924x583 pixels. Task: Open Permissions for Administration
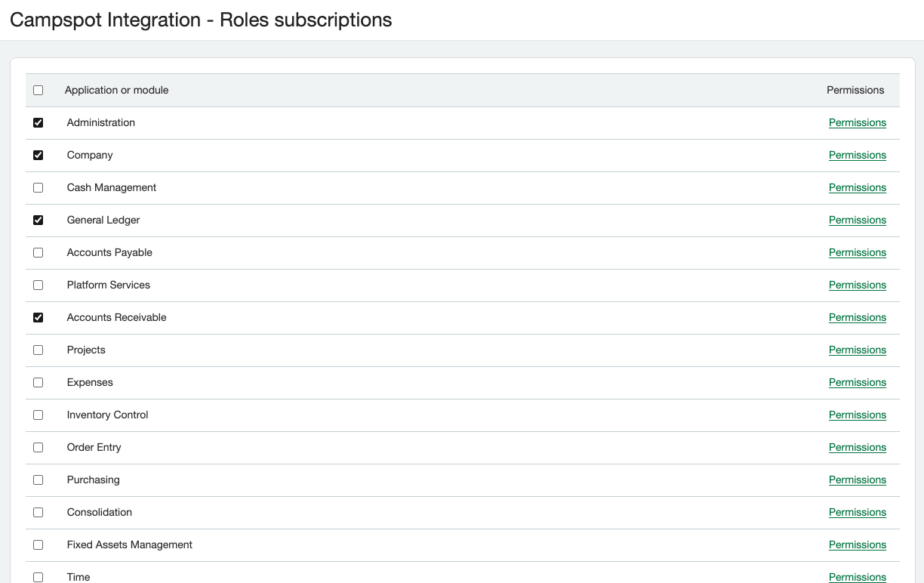pyautogui.click(x=858, y=122)
